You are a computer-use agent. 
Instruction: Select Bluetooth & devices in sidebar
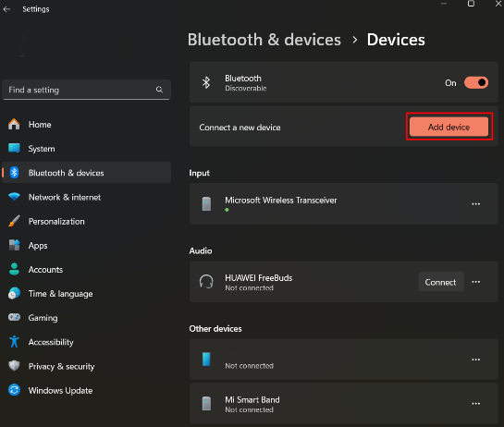[x=86, y=173]
